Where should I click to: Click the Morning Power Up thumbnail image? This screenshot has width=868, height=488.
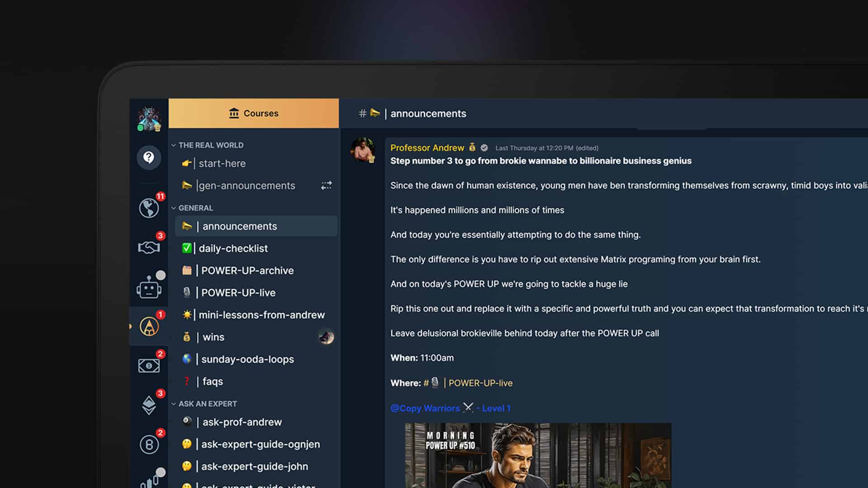click(x=538, y=455)
